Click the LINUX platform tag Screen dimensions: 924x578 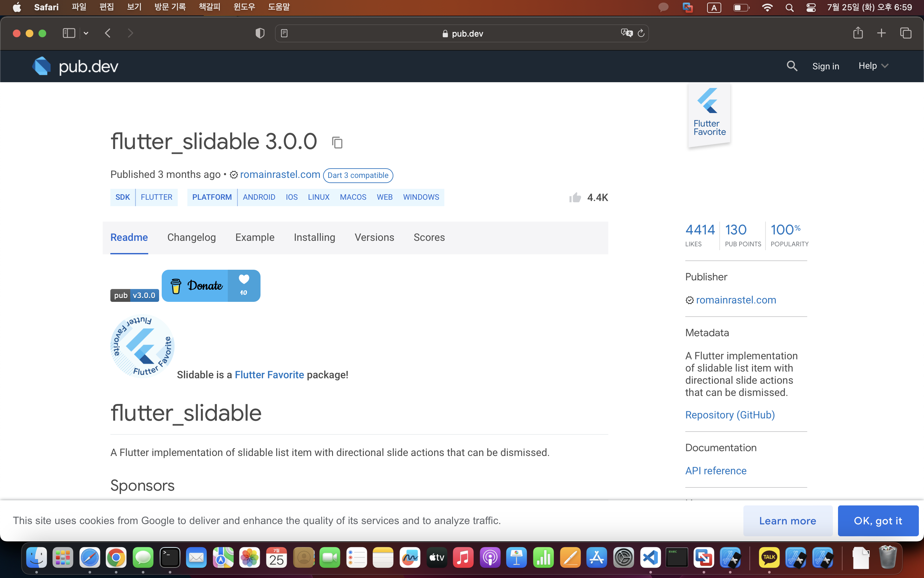[x=319, y=197]
